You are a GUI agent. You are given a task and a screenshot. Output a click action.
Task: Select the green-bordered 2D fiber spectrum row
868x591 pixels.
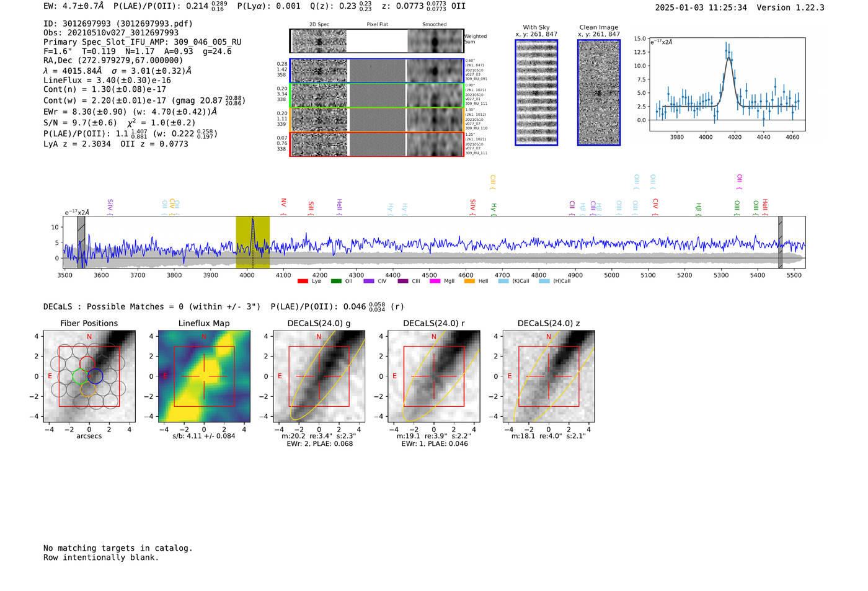coord(376,96)
